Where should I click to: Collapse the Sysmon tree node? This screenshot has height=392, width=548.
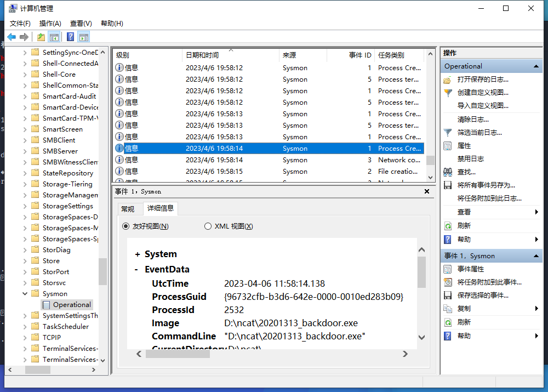(x=25, y=294)
